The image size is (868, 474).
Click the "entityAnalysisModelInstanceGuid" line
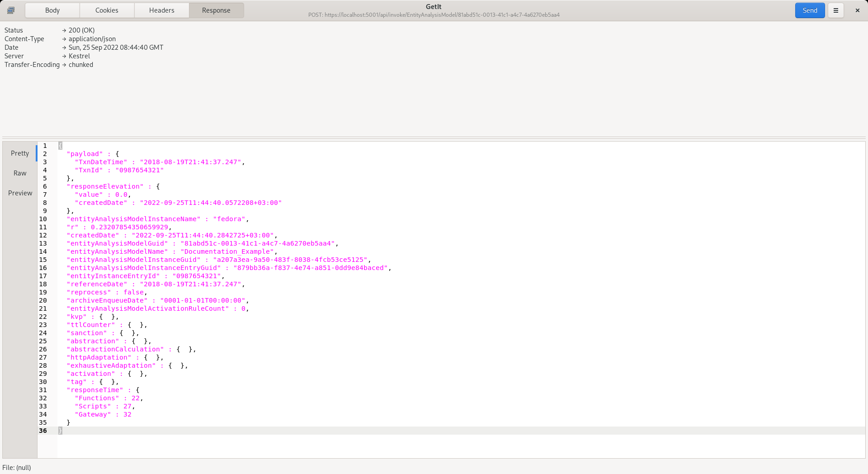(219, 260)
